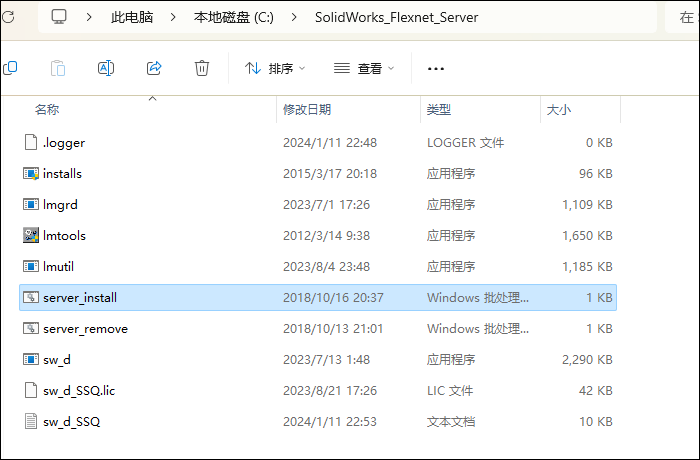Click the paste clipboard icon
700x460 pixels.
pyautogui.click(x=58, y=68)
